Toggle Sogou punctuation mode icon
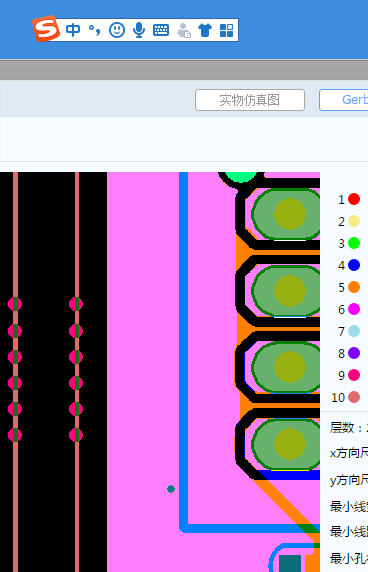 [x=94, y=30]
